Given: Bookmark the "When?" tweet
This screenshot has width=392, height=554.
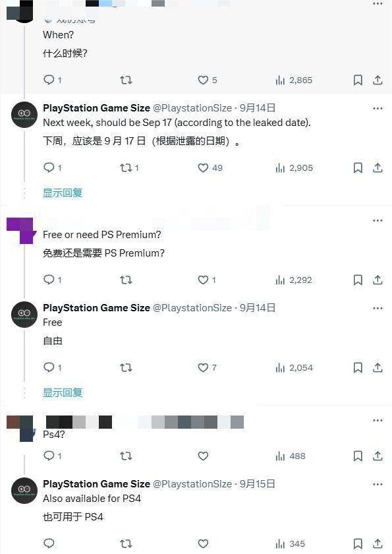Looking at the screenshot, I should [358, 80].
